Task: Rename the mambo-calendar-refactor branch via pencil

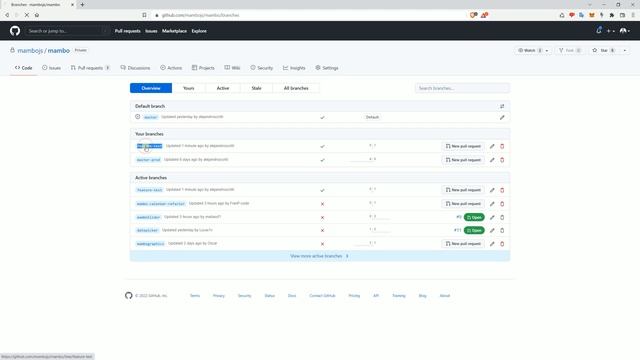Action: pyautogui.click(x=492, y=204)
